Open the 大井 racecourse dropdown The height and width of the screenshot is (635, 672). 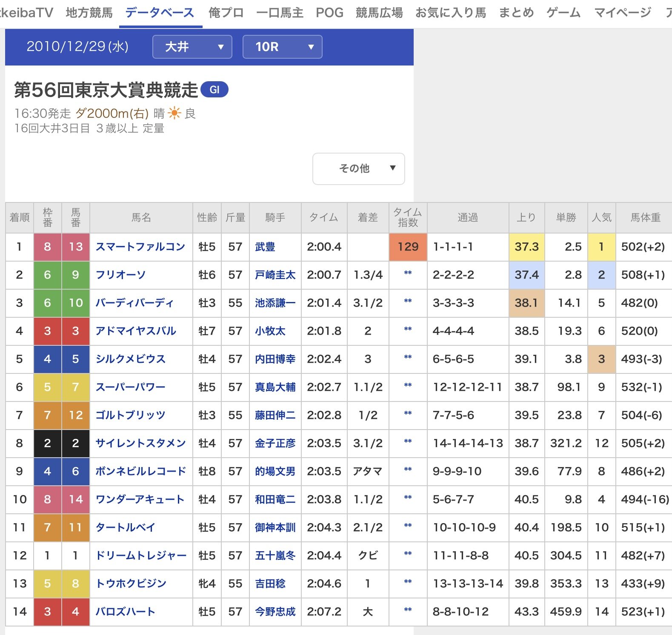click(192, 47)
